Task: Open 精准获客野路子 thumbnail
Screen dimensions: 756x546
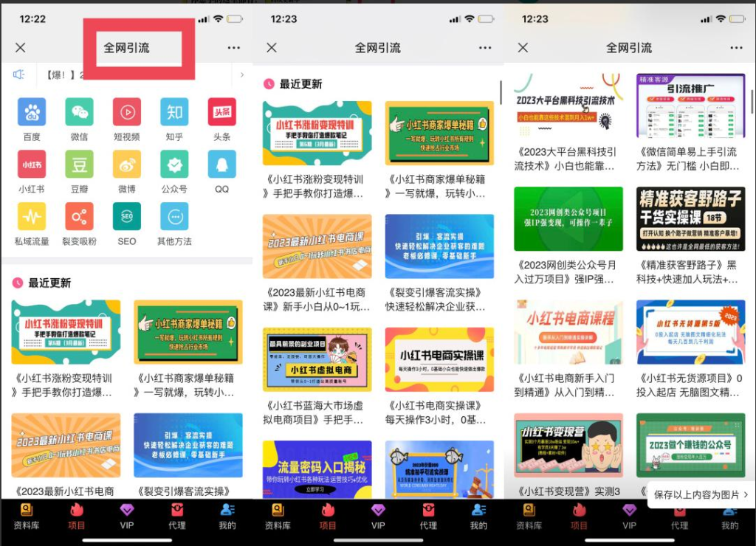Action: click(691, 219)
